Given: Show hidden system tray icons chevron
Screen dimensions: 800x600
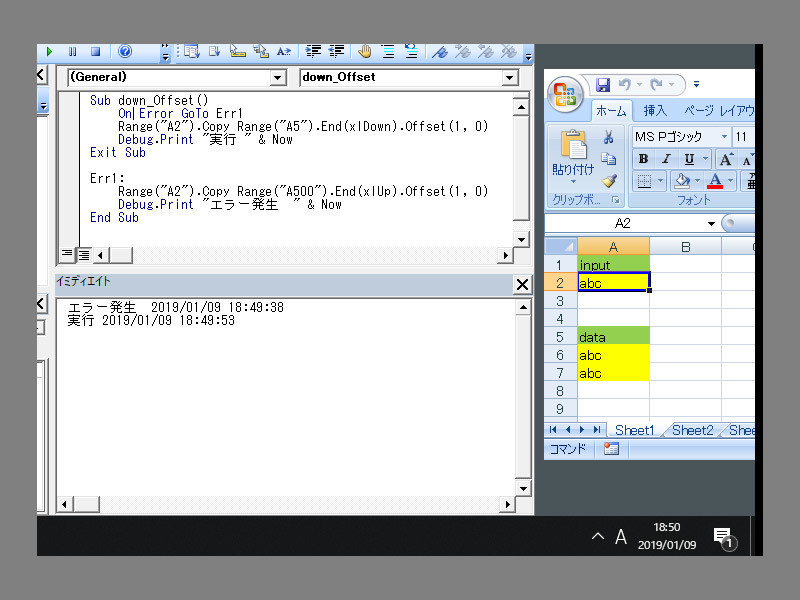Looking at the screenshot, I should pos(597,536).
